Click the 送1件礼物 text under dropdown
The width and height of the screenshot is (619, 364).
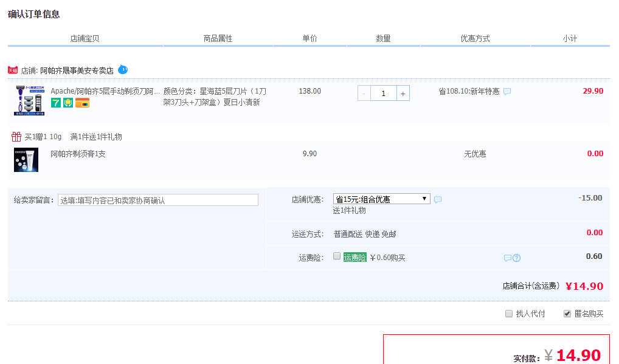[x=350, y=211]
